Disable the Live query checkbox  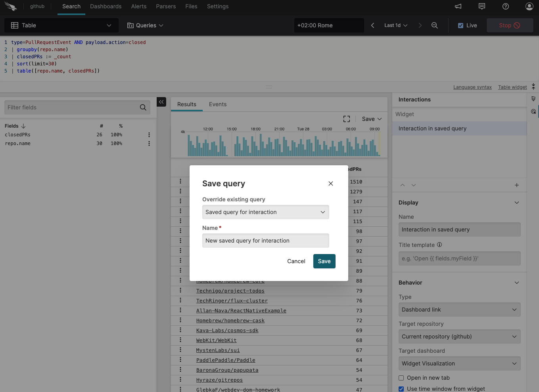(460, 25)
